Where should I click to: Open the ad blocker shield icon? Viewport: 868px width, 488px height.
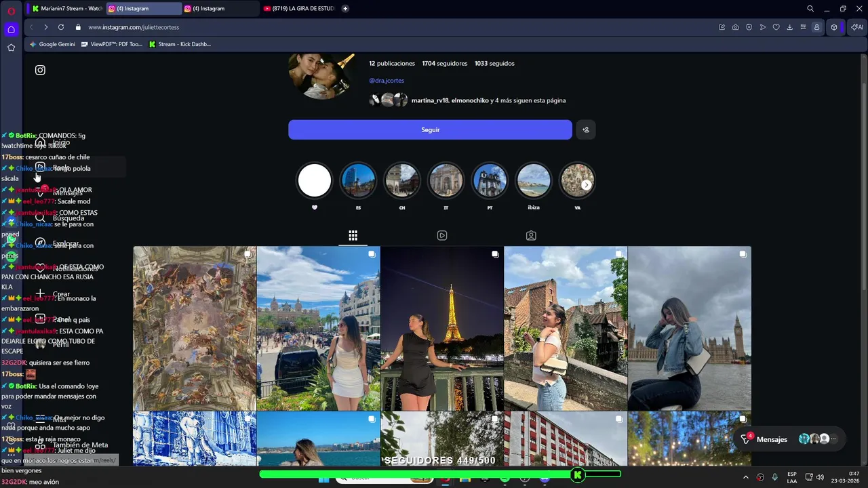[x=749, y=27]
